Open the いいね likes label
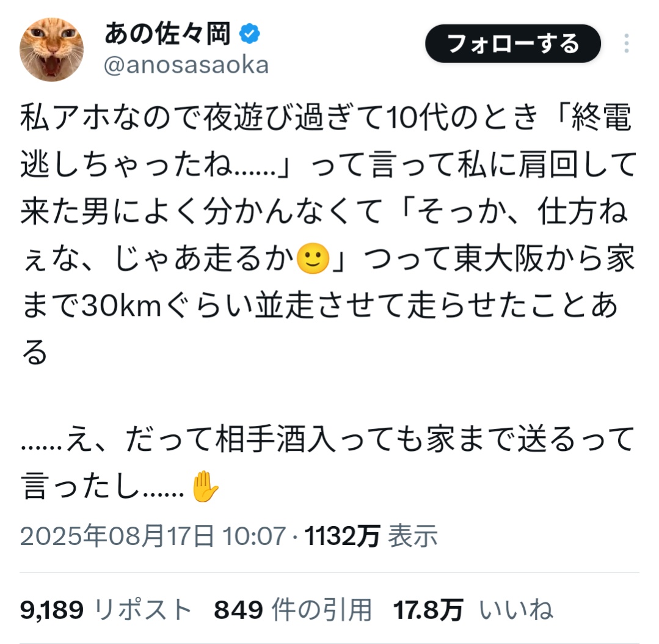Image resolution: width=659 pixels, height=644 pixels. click(515, 610)
